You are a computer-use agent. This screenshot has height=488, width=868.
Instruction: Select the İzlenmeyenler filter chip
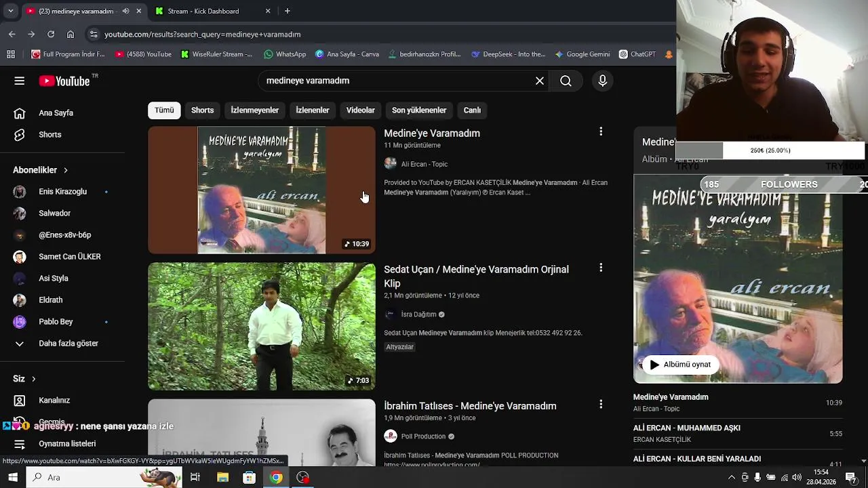point(255,110)
